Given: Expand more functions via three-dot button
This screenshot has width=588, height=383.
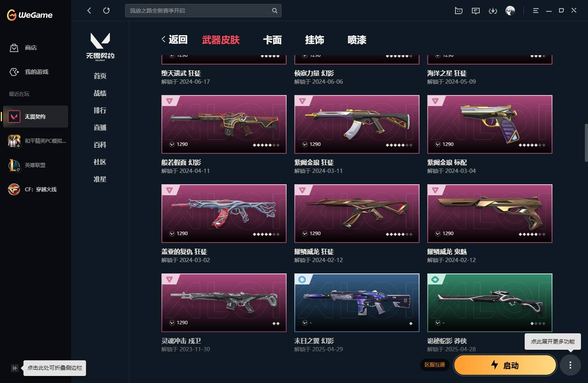Looking at the screenshot, I should click(x=570, y=365).
